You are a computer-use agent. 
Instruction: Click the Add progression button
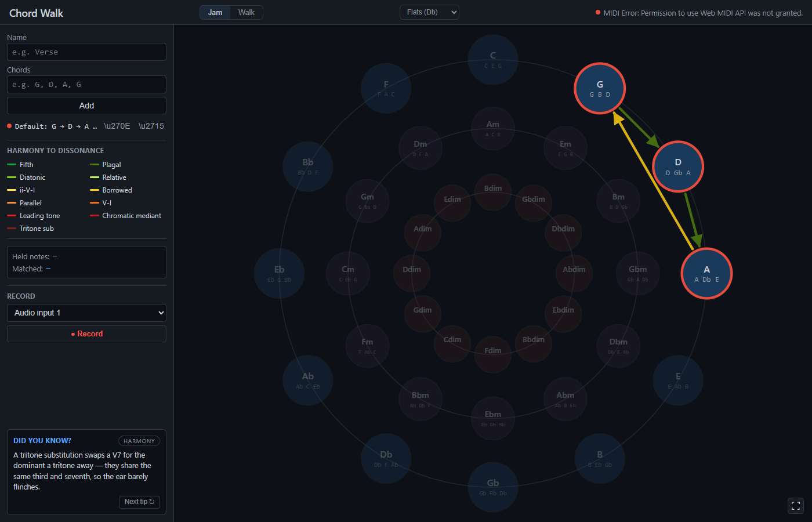pos(86,106)
